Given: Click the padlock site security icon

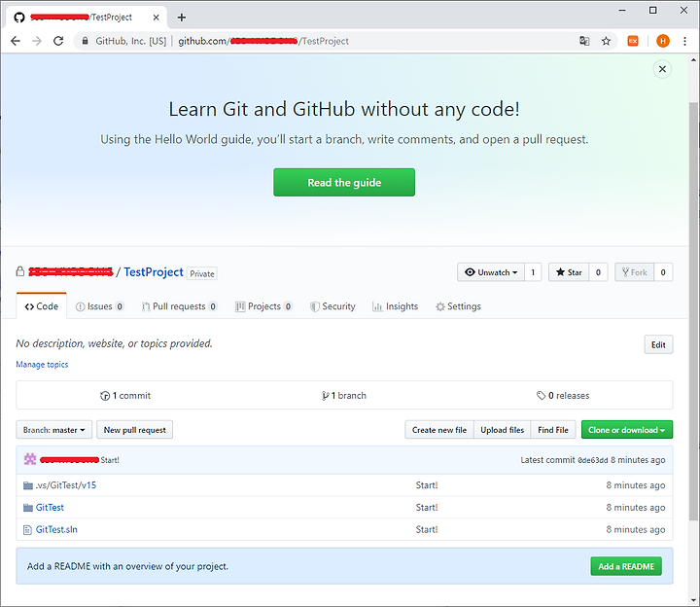Looking at the screenshot, I should pos(86,41).
